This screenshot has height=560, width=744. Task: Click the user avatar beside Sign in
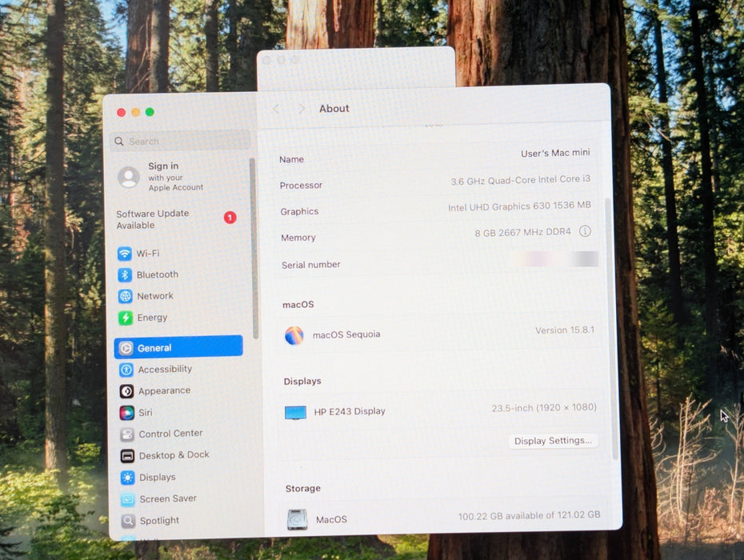click(x=129, y=177)
